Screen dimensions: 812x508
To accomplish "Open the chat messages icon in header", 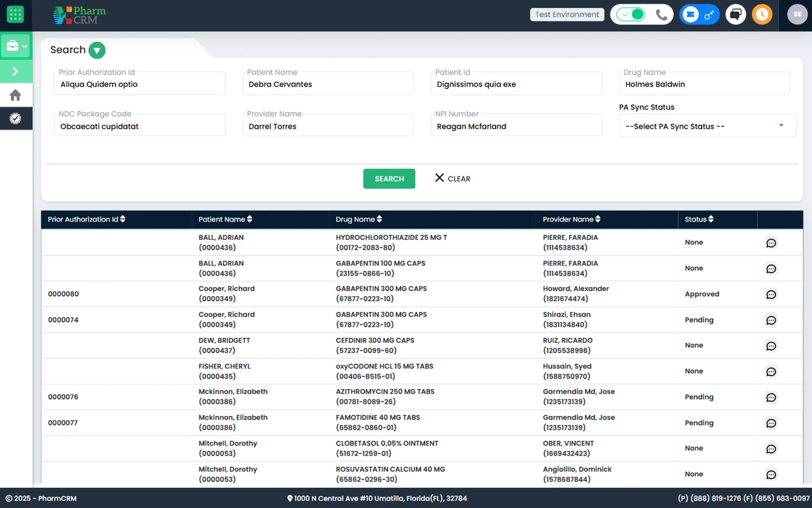I will [736, 15].
